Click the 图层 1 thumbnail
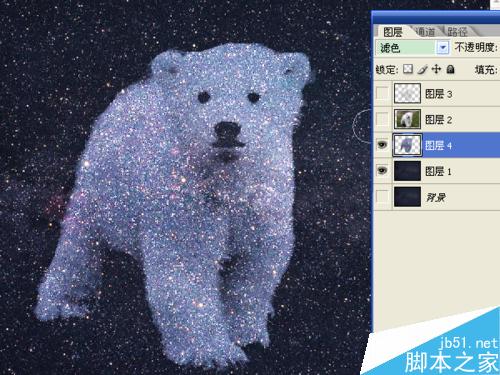The width and height of the screenshot is (500, 375). pyautogui.click(x=407, y=171)
